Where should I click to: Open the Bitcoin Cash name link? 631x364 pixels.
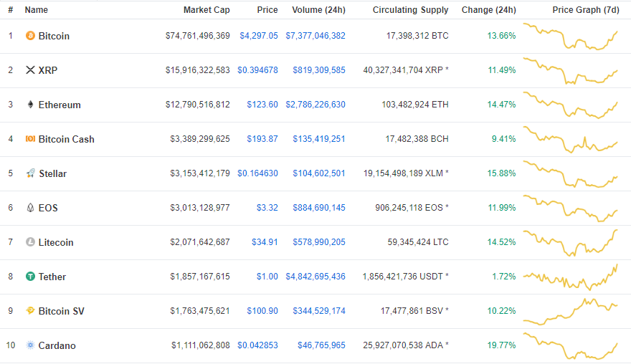pyautogui.click(x=67, y=139)
